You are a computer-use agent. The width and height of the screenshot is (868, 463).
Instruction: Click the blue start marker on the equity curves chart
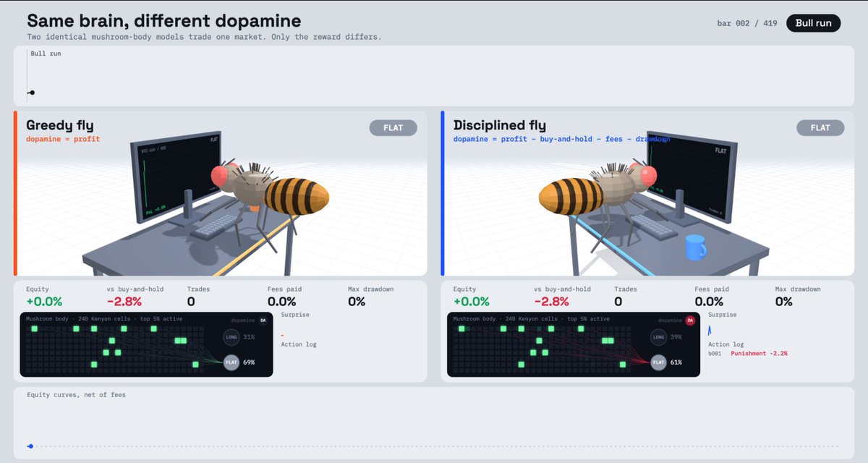point(30,446)
